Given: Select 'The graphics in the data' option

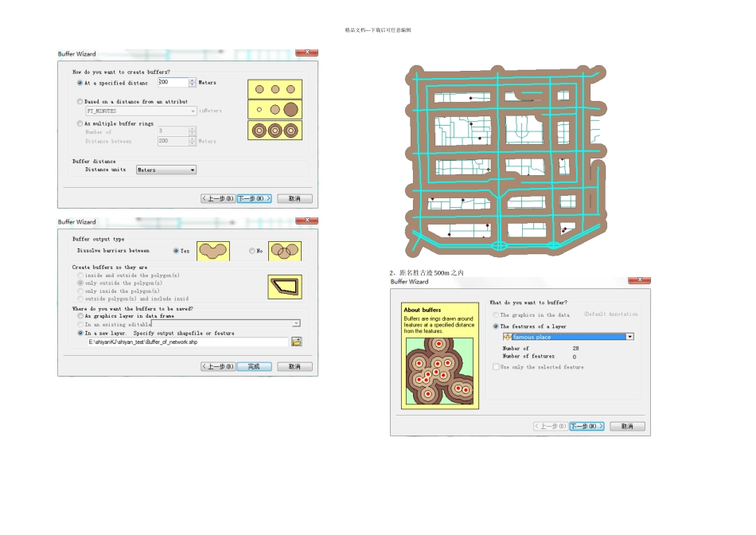Looking at the screenshot, I should [496, 315].
